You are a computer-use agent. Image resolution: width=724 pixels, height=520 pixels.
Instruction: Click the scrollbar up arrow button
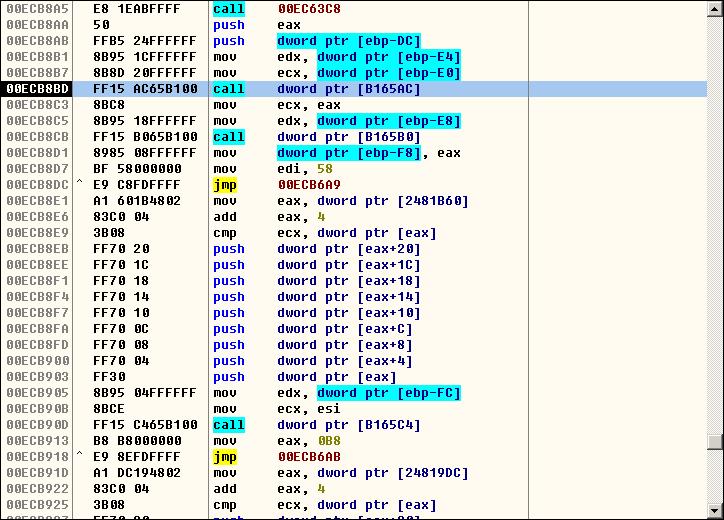coord(715,8)
